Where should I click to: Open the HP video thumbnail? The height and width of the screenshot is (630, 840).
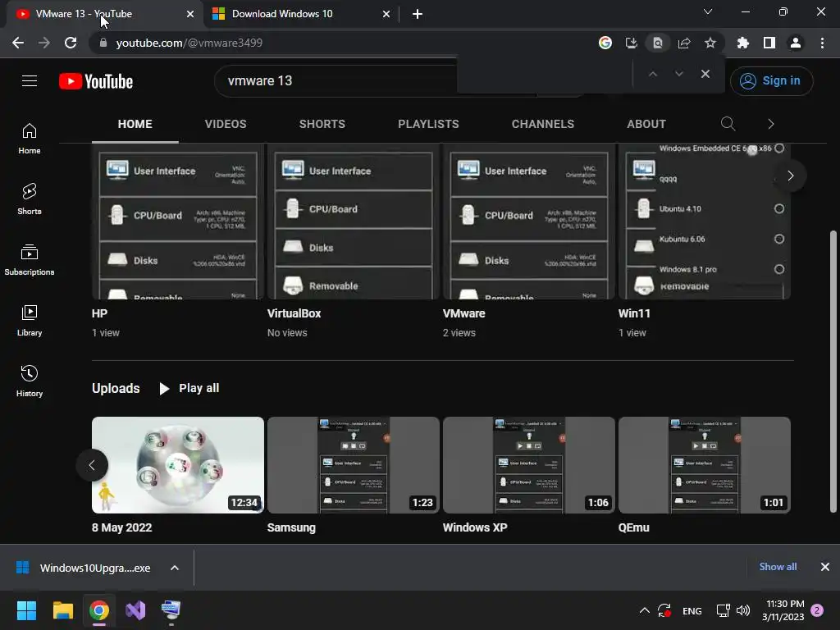coord(178,221)
